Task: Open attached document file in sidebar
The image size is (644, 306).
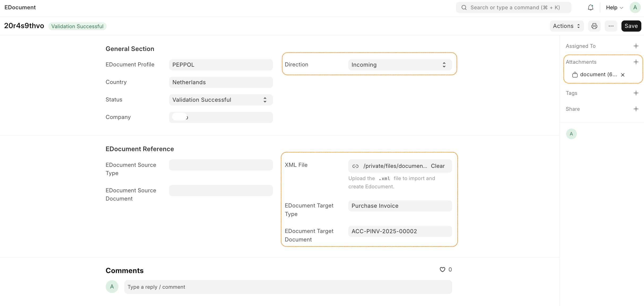Action: click(598, 75)
